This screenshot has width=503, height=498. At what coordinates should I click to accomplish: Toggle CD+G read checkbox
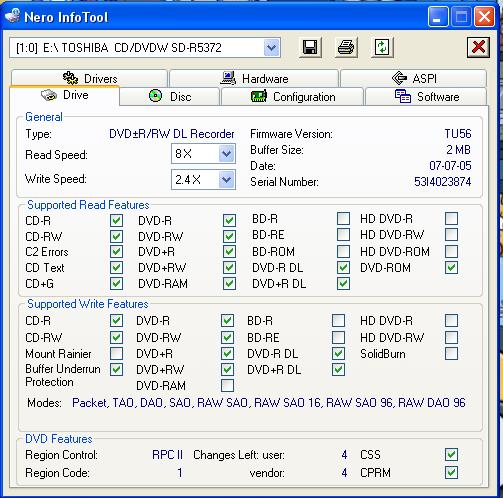[x=116, y=284]
